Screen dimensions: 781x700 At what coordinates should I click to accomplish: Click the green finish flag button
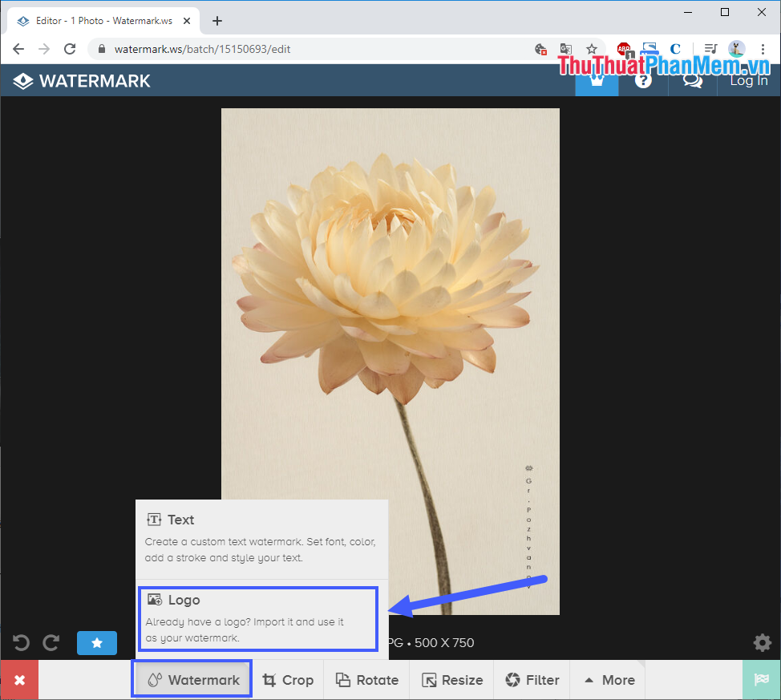(761, 680)
